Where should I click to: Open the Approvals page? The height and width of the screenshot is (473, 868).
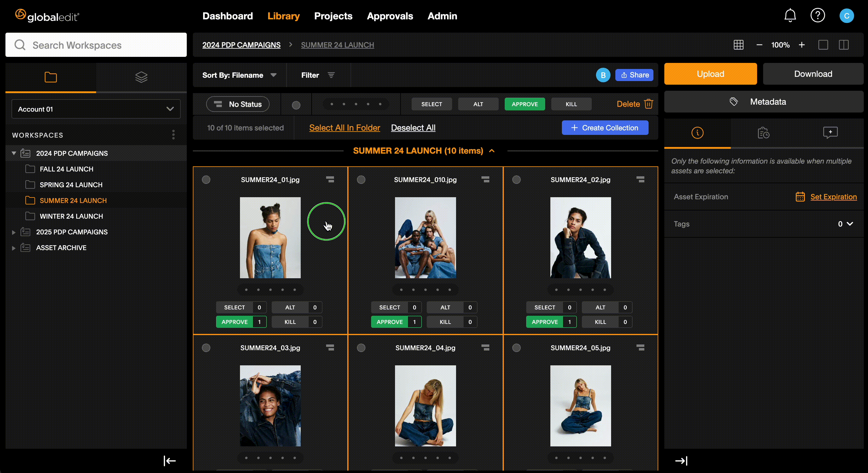(x=390, y=16)
